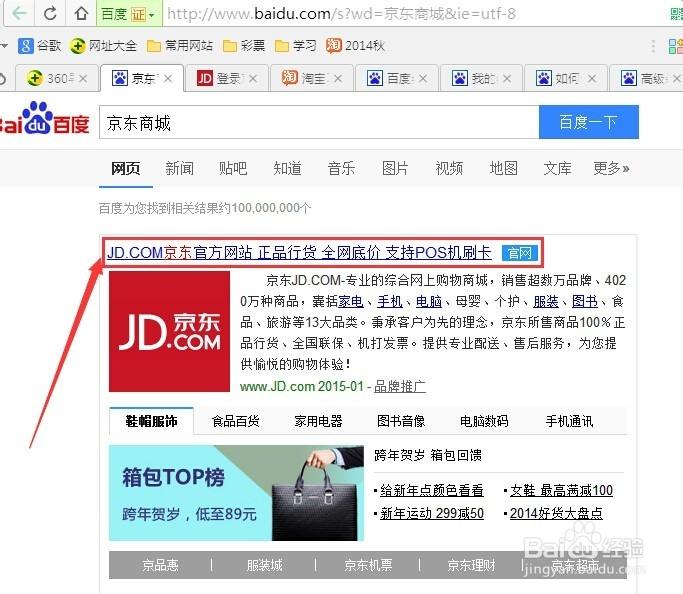This screenshot has height=594, width=683.
Task: Select the 鞋帽服饰 tab
Action: [x=151, y=421]
